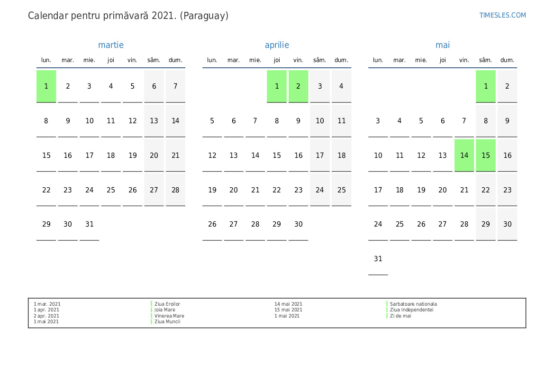Click the martie month heading
The height and width of the screenshot is (392, 554).
111,45
